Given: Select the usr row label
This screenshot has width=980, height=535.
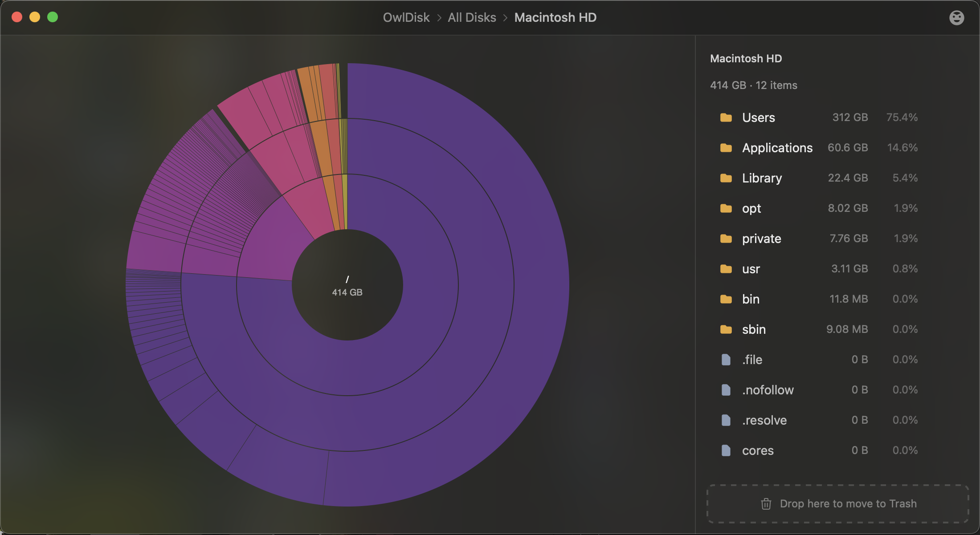Looking at the screenshot, I should coord(751,269).
